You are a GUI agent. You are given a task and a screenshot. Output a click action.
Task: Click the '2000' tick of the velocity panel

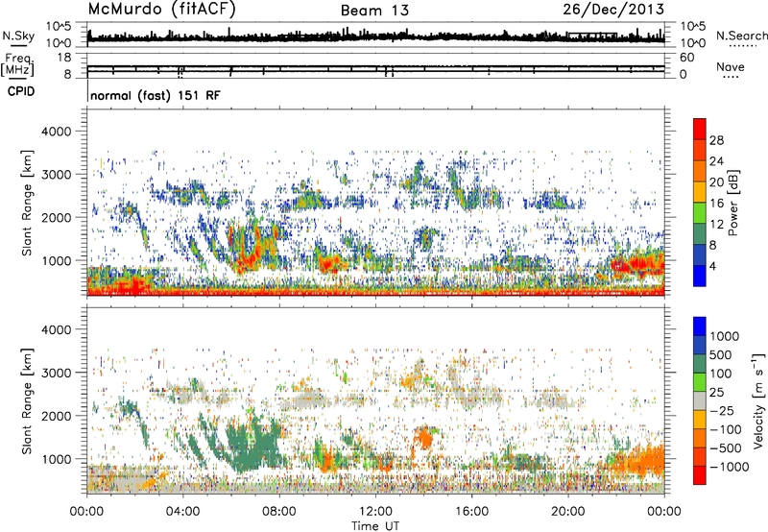tap(56, 416)
